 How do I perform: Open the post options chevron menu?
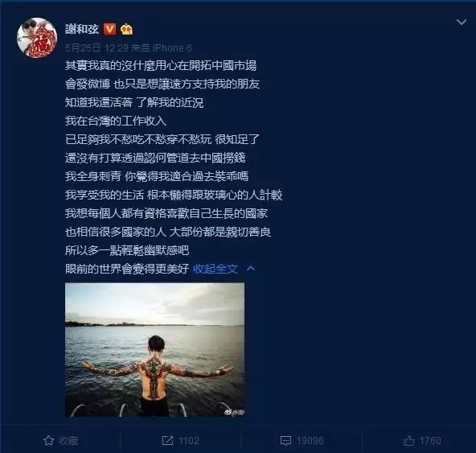[x=462, y=22]
